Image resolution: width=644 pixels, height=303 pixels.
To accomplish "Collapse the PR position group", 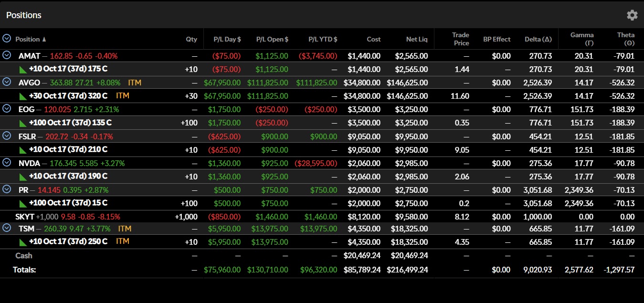I will click(x=7, y=189).
